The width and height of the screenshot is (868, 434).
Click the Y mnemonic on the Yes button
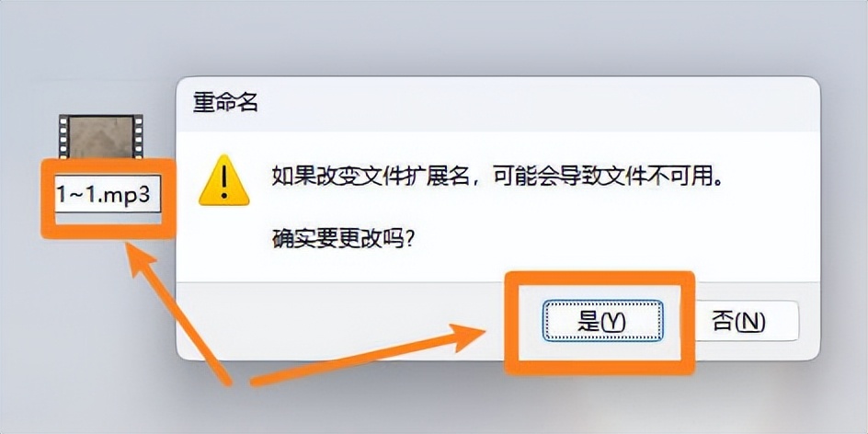(x=612, y=322)
